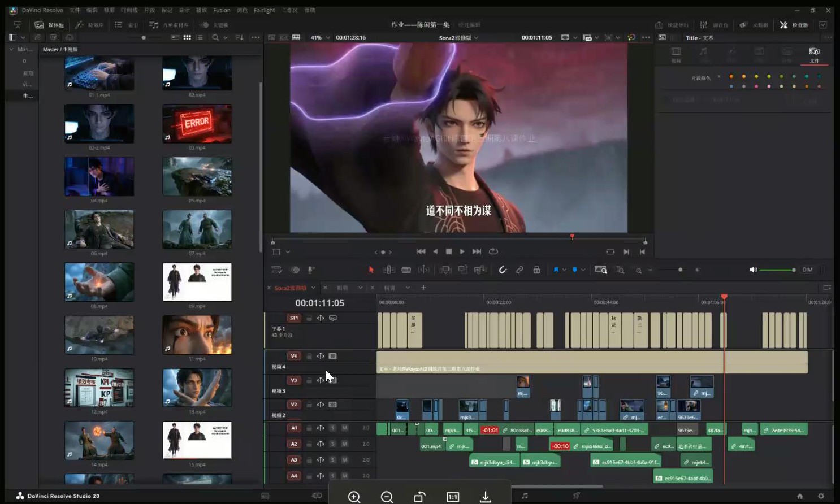This screenshot has width=840, height=504.
Task: Toggle timeline Snapping magnet icon
Action: coord(503,270)
